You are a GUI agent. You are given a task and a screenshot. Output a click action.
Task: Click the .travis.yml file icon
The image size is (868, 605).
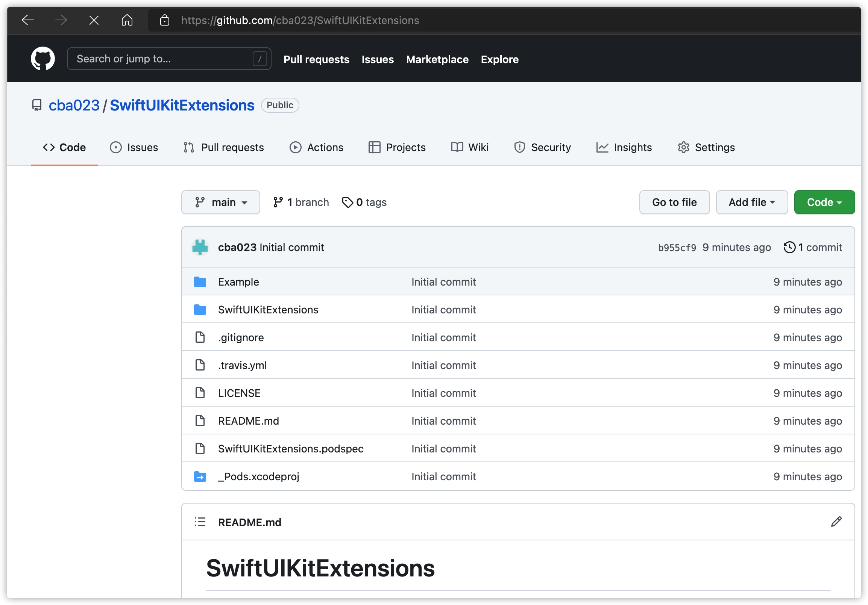point(200,365)
